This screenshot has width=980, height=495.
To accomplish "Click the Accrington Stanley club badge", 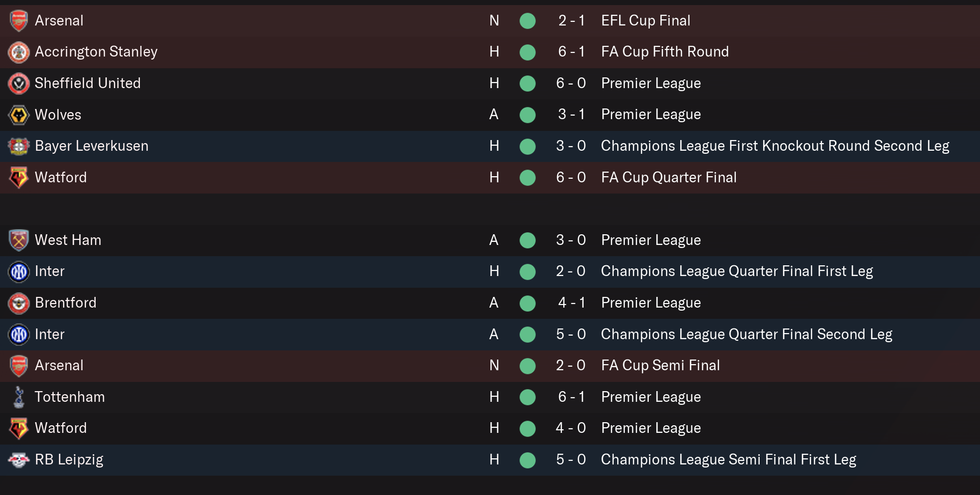I will pos(19,52).
